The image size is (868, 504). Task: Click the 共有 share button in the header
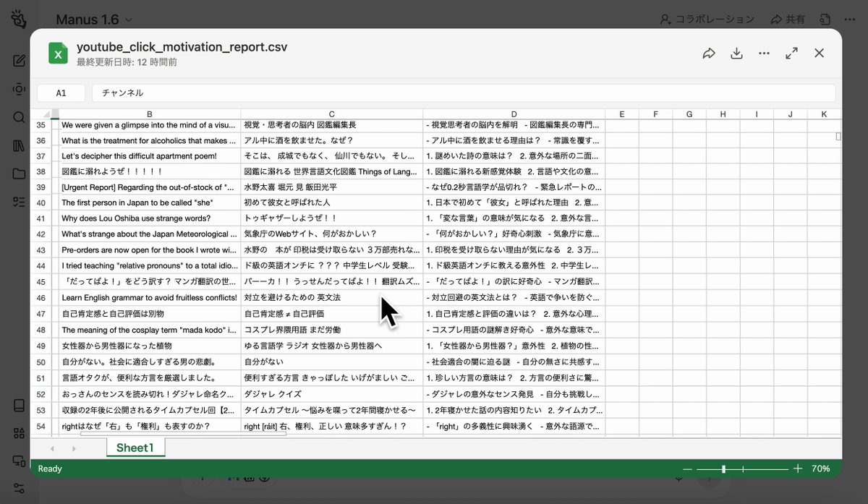coord(788,20)
